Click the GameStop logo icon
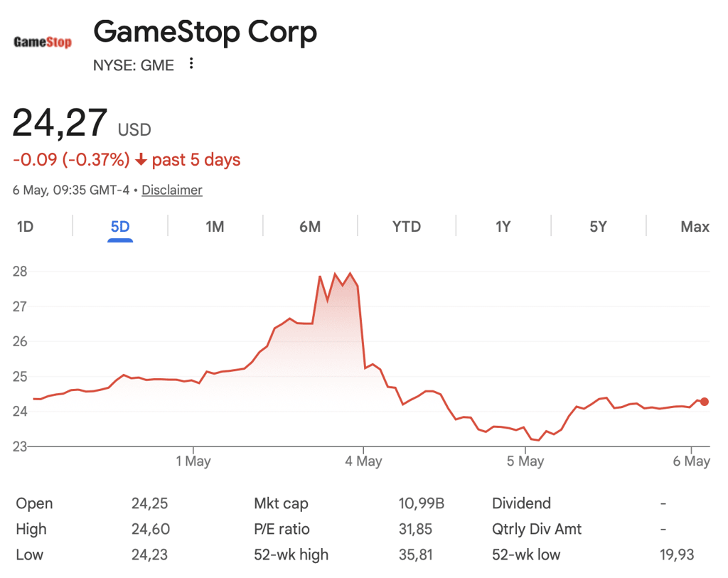 [x=43, y=42]
